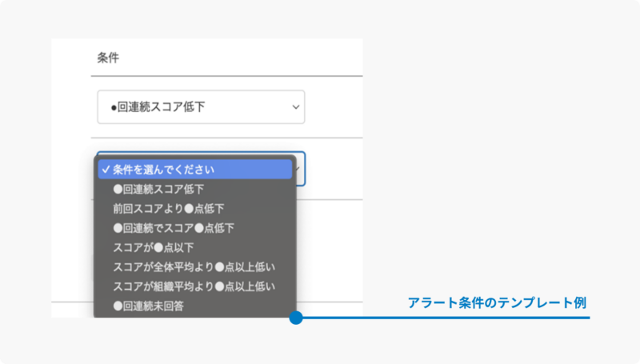
Task: Click the black bullet in first select's value
Action: click(x=114, y=108)
